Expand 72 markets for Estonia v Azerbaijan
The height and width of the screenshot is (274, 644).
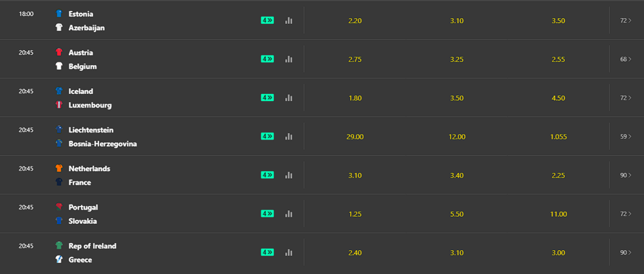point(625,21)
